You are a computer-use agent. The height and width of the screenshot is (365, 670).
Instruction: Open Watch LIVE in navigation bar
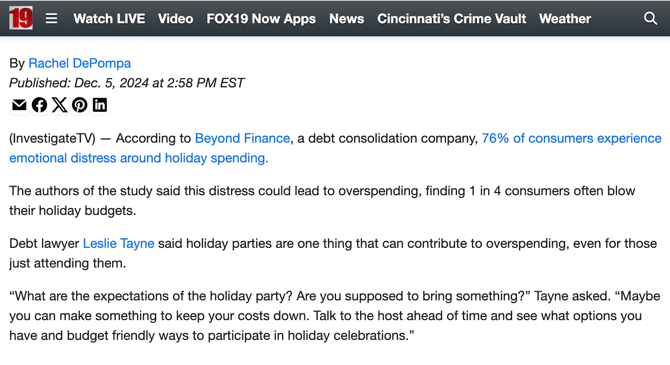pos(109,19)
